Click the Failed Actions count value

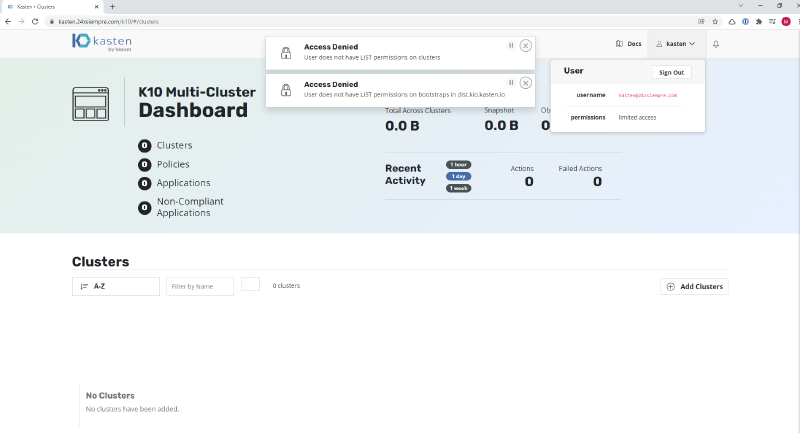[x=597, y=182]
